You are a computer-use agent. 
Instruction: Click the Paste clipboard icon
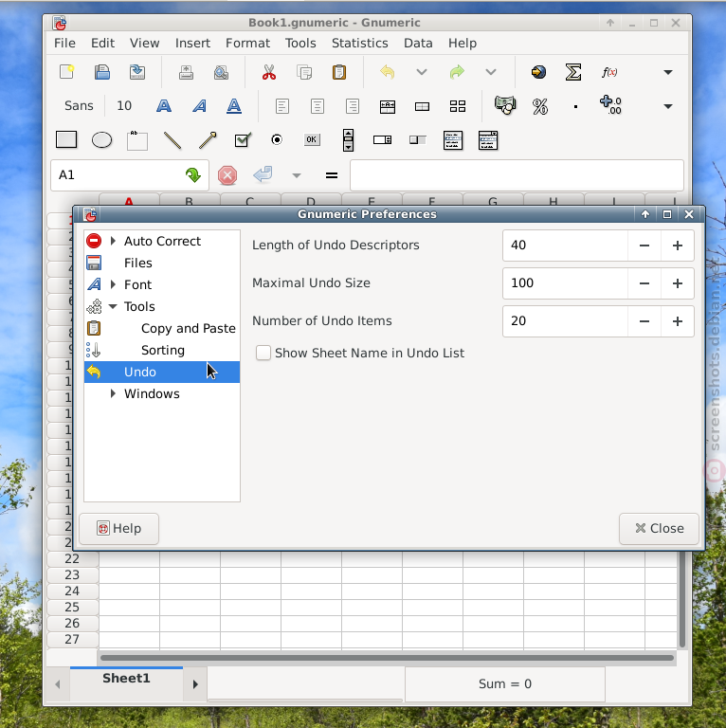pos(339,72)
